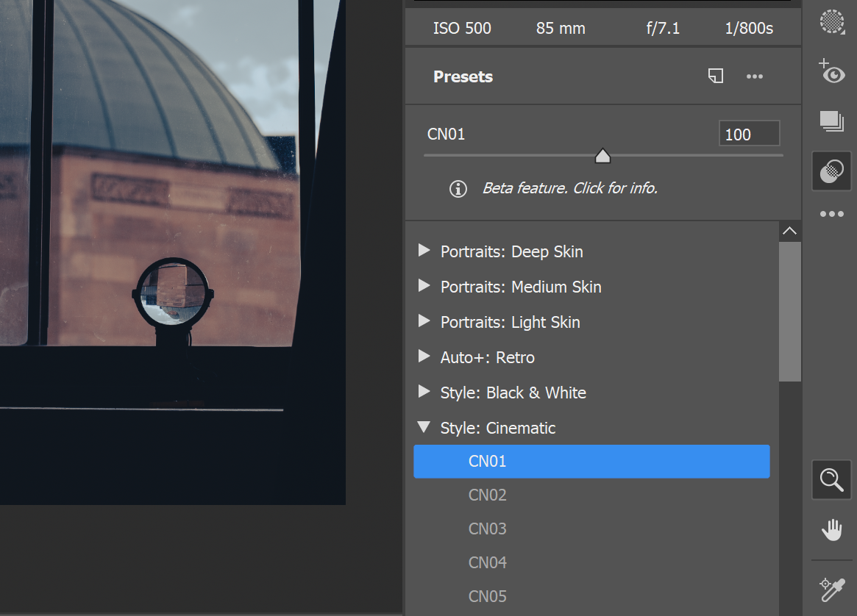Select the color sampler eyedropper tool
The height and width of the screenshot is (616, 857).
tap(832, 590)
